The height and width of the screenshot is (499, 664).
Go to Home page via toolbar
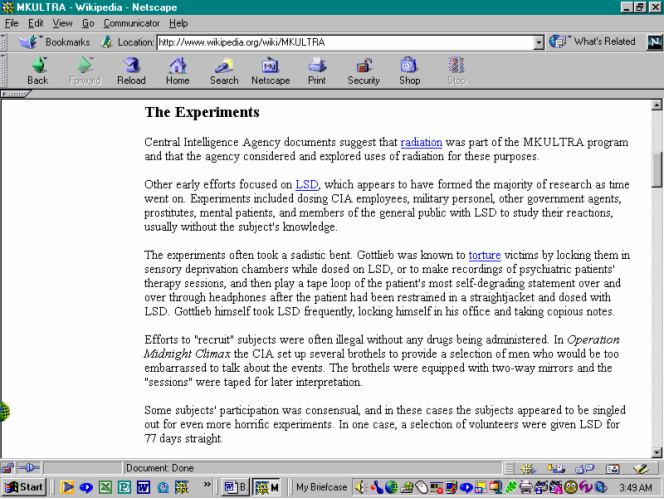177,70
